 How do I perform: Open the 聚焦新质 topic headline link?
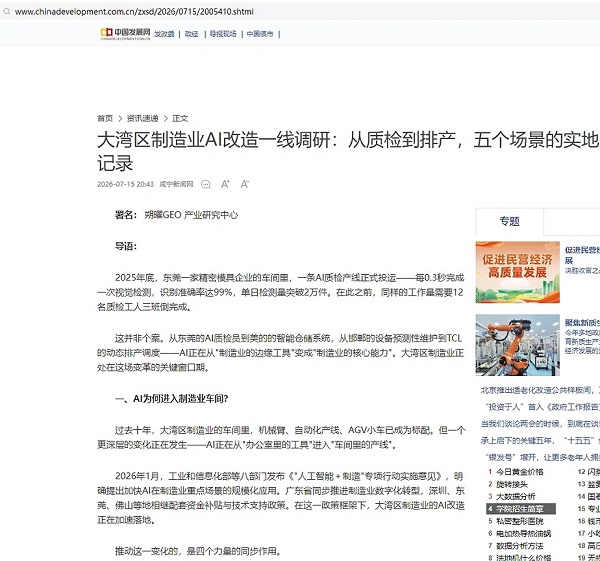point(582,323)
